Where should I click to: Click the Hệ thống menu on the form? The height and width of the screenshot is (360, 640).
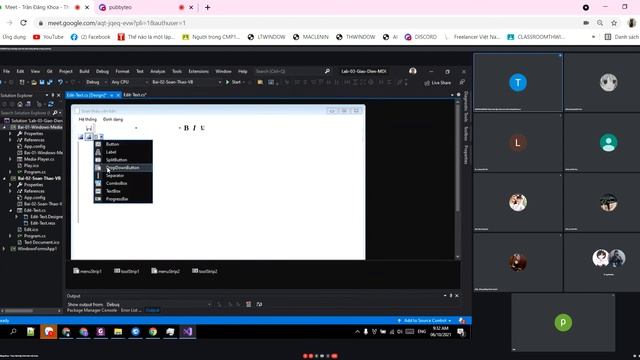[x=88, y=119]
